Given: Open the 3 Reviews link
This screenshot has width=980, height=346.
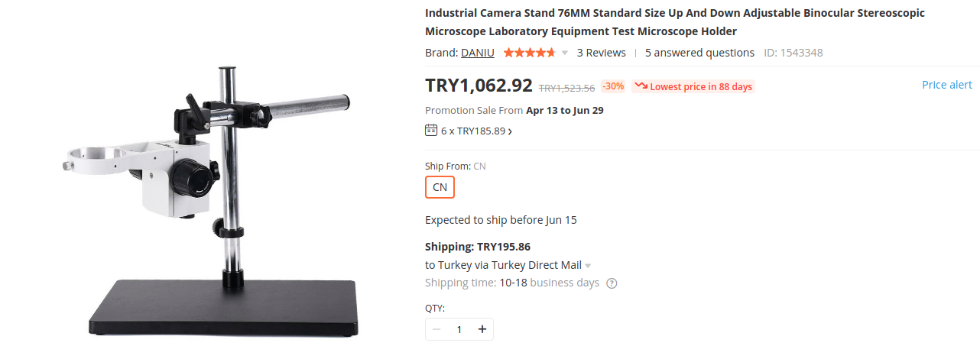Looking at the screenshot, I should 601,53.
